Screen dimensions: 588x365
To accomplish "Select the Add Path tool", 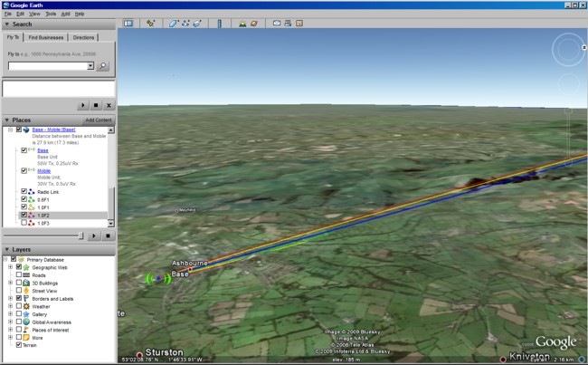I will click(185, 24).
